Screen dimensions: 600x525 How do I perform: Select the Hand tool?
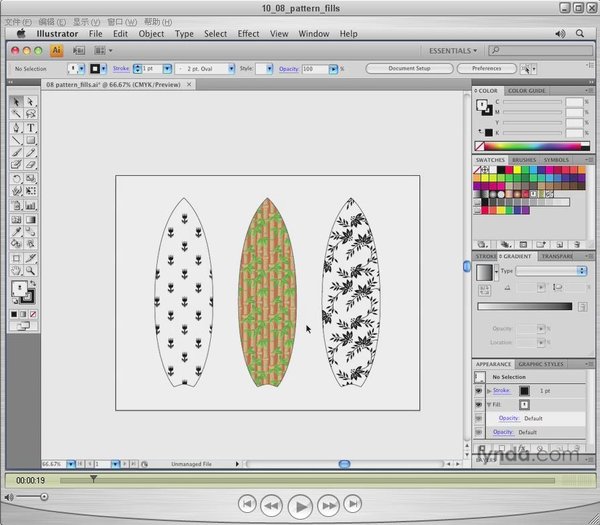click(17, 270)
